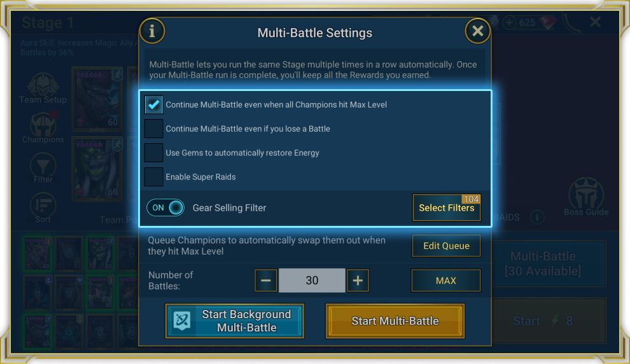This screenshot has width=630, height=364.
Task: Tick the Enable Super Raids checkbox
Action: [154, 177]
